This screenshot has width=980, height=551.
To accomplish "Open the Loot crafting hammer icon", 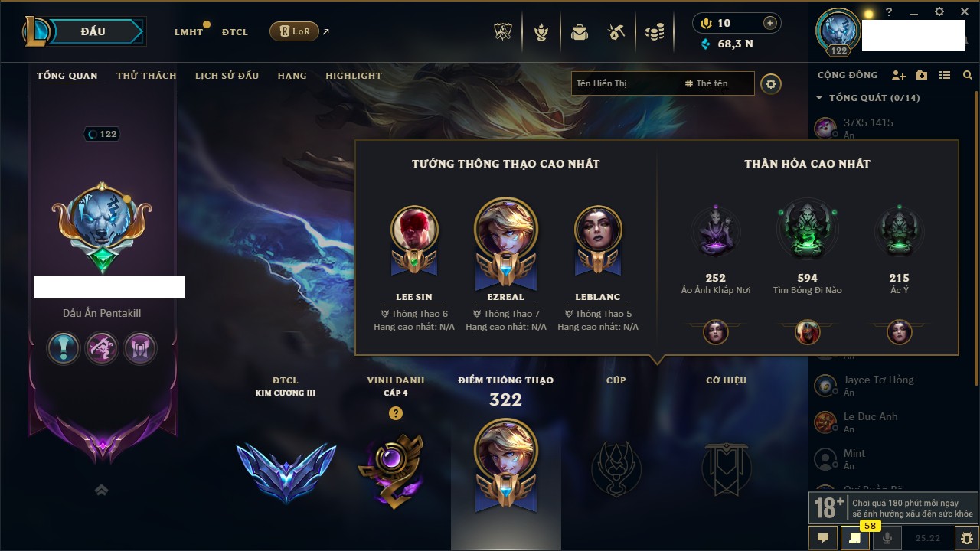I will click(616, 32).
